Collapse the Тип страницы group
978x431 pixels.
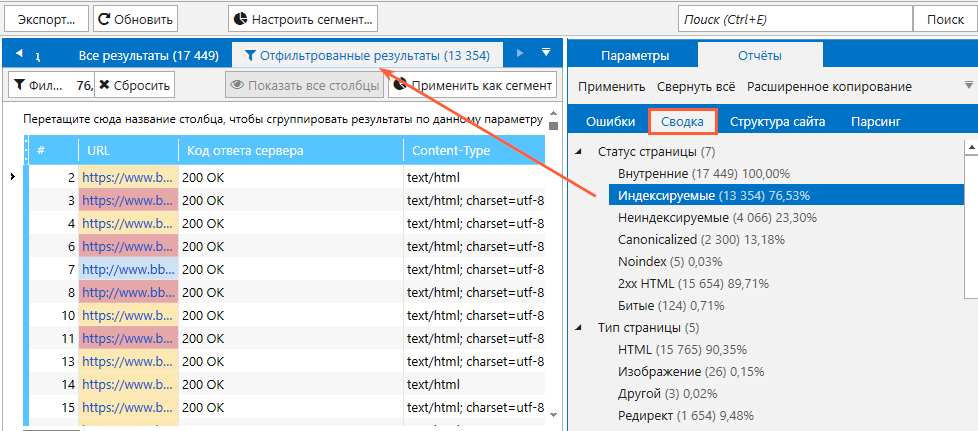[579, 327]
